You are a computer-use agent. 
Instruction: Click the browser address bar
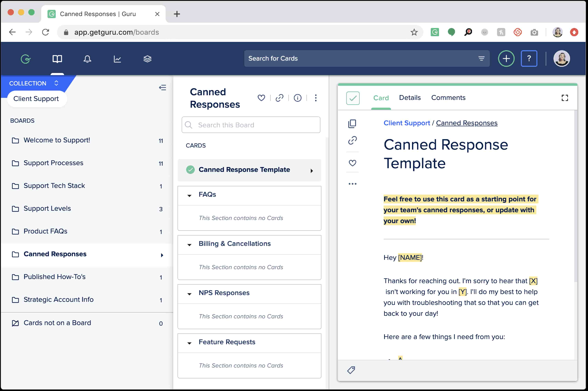point(240,32)
